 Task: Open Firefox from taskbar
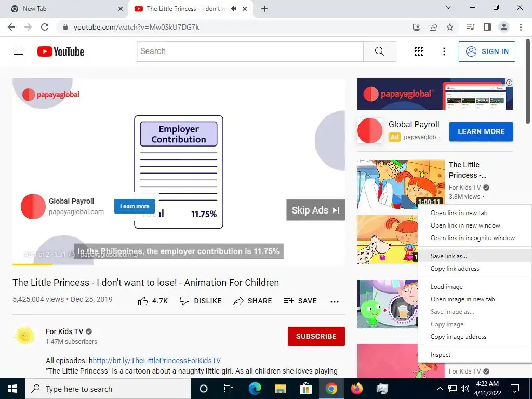click(x=356, y=389)
